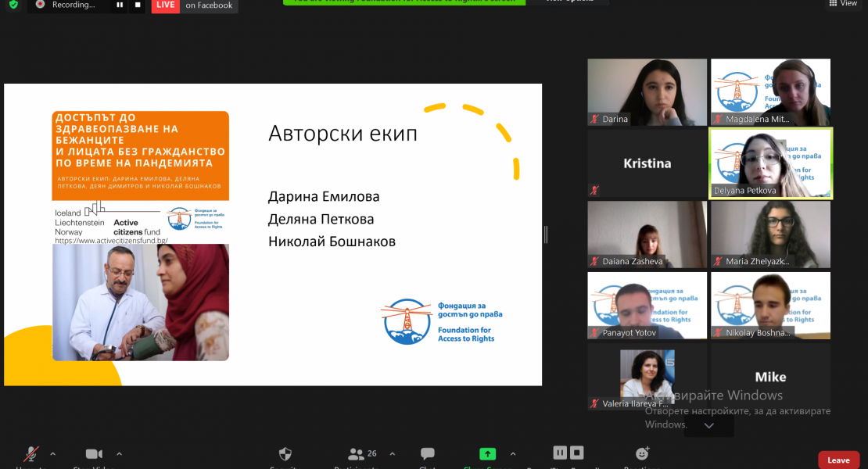Click the name "Николай Бошнаков" on slide
Image resolution: width=868 pixels, height=469 pixels.
[332, 242]
